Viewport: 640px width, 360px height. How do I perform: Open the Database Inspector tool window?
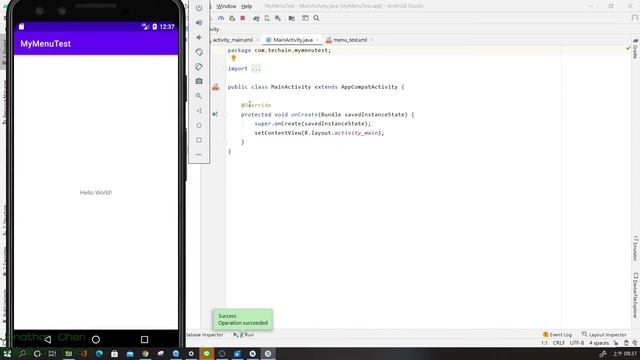[x=204, y=335]
